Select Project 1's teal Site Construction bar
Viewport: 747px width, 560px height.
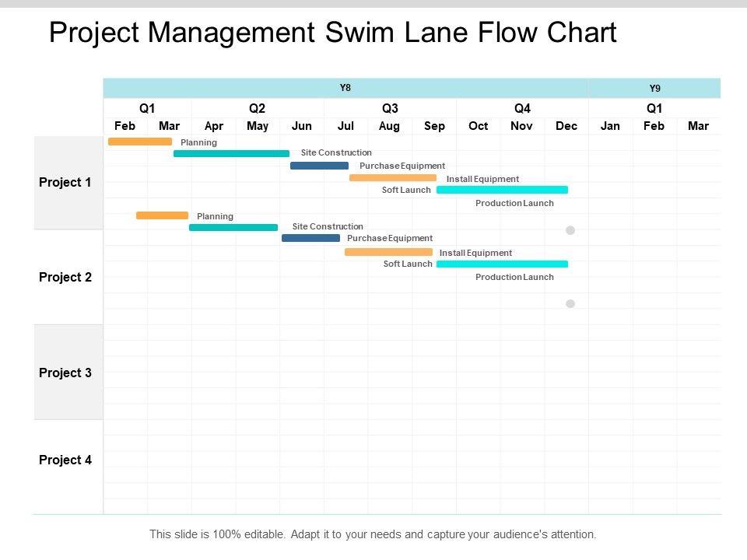[x=231, y=154]
